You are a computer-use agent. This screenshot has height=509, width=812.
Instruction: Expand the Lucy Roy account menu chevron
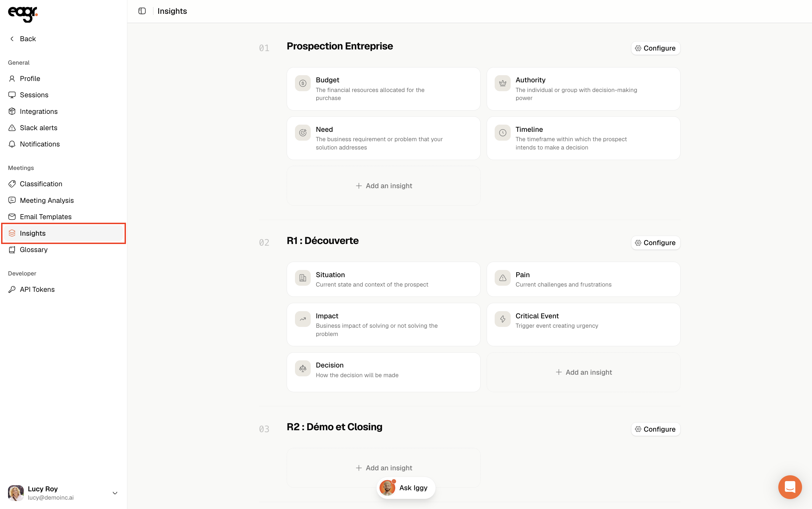[115, 493]
